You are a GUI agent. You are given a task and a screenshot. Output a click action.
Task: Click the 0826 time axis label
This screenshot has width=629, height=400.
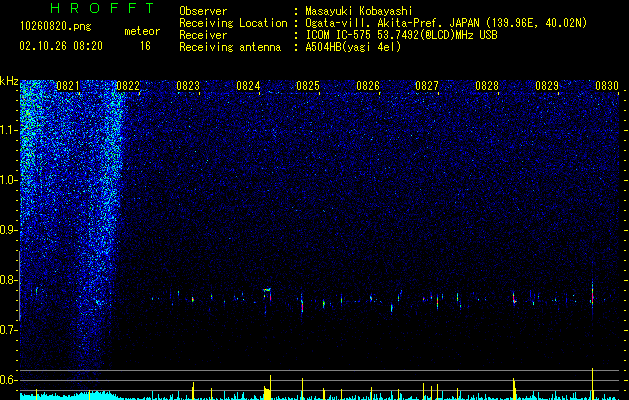[368, 86]
